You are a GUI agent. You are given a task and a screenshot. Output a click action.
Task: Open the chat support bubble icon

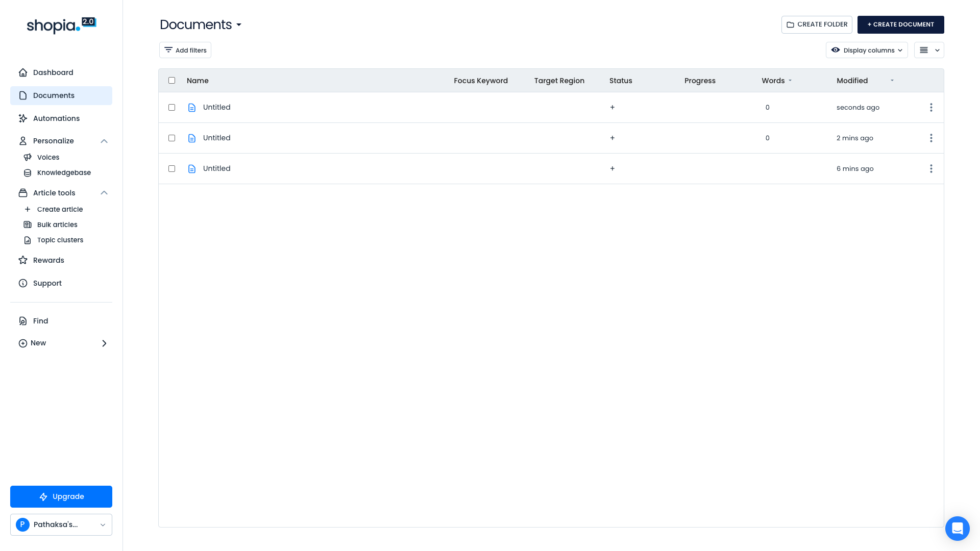click(957, 528)
